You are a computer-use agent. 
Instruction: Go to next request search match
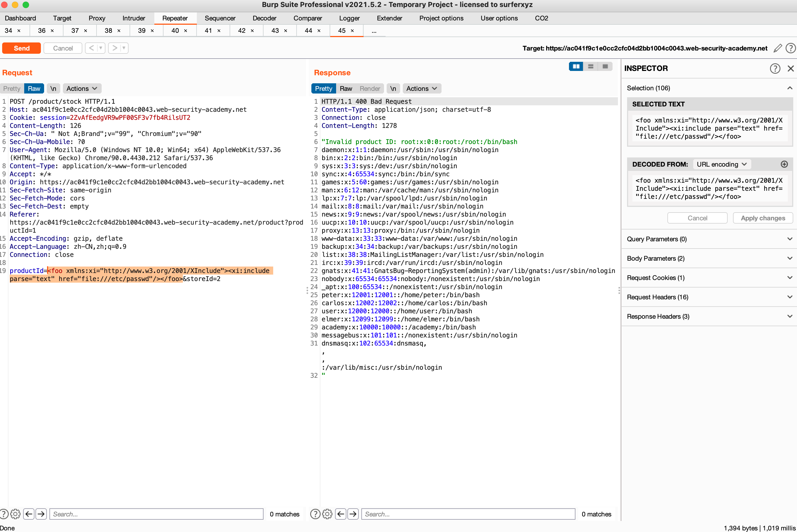click(x=41, y=514)
